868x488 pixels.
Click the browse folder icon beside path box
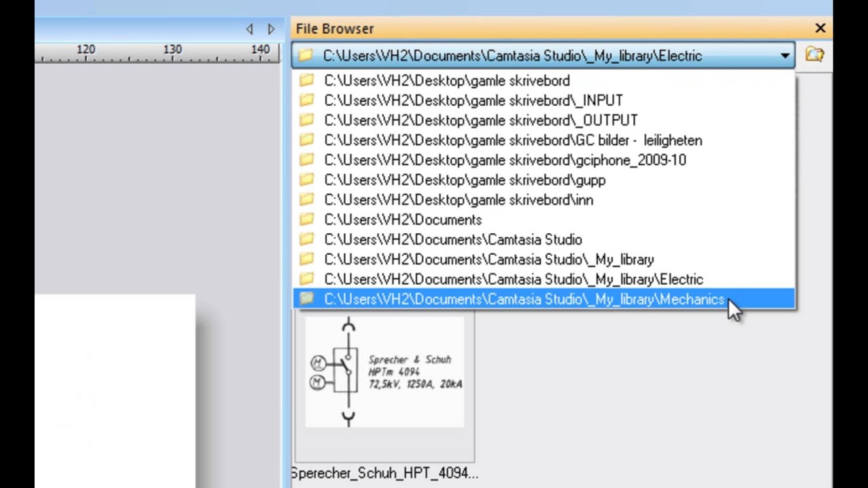tap(814, 55)
